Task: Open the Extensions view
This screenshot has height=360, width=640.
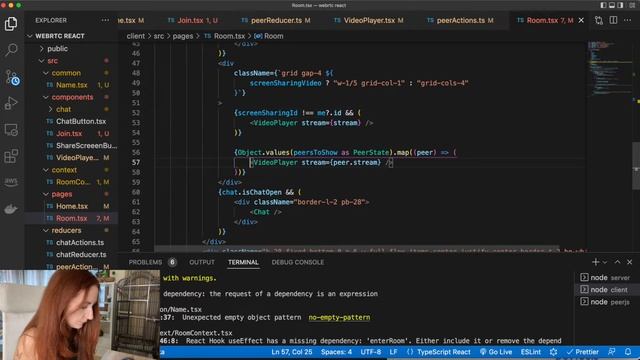Action: tap(11, 156)
